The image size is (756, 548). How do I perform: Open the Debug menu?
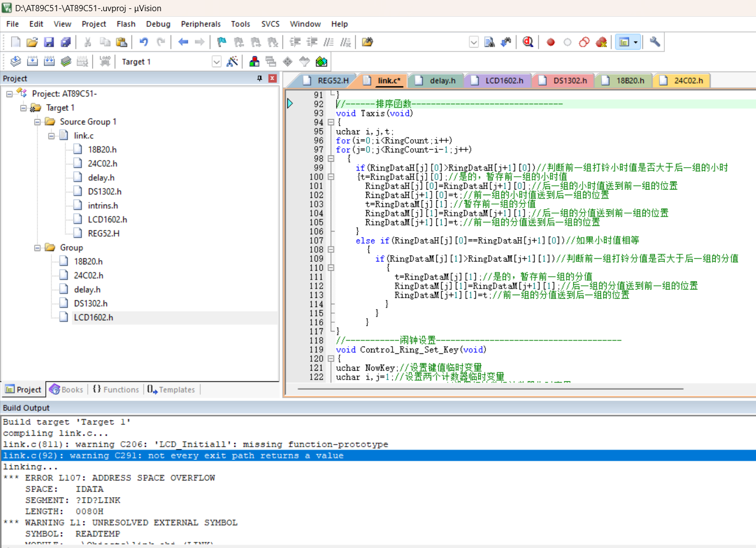tap(158, 24)
